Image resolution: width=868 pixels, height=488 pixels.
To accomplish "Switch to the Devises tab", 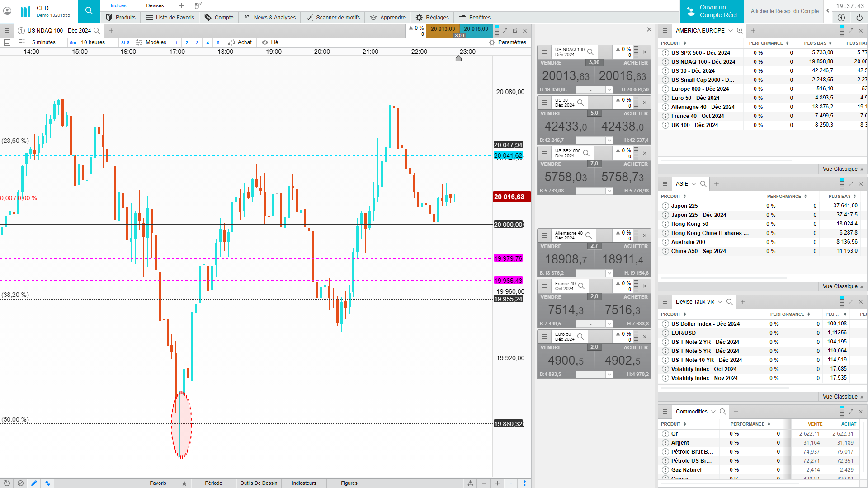I will (x=155, y=5).
